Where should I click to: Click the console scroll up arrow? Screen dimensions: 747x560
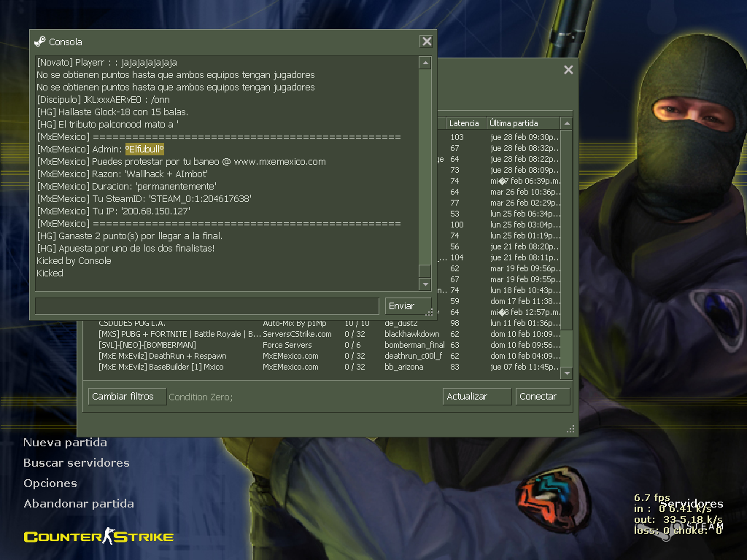[x=425, y=63]
